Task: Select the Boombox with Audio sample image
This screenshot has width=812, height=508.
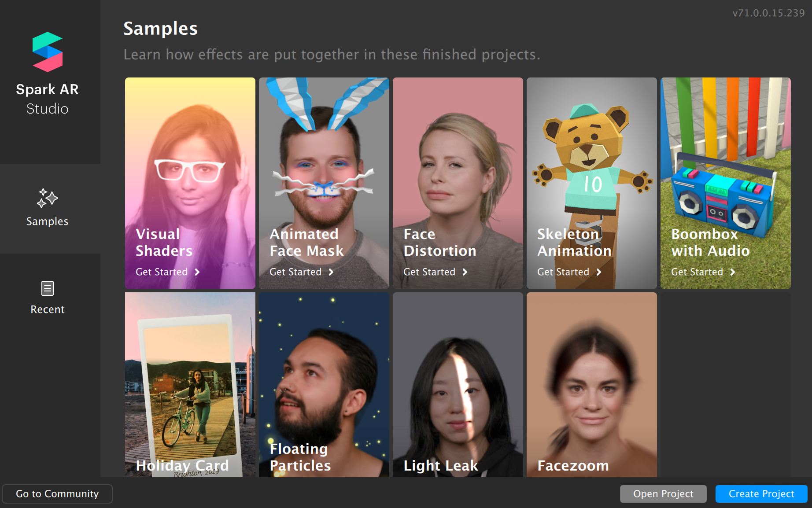Action: pyautogui.click(x=726, y=183)
